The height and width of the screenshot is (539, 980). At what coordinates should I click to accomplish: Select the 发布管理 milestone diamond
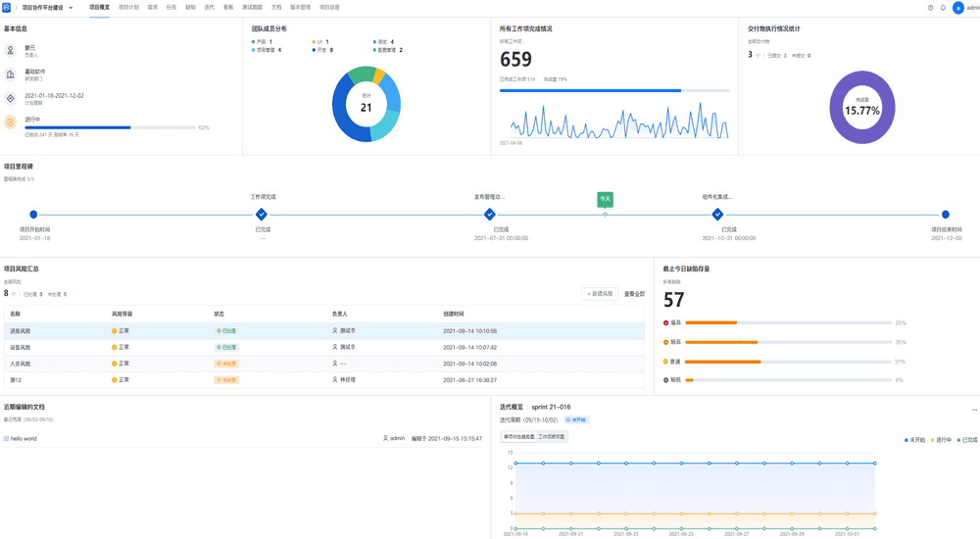click(490, 215)
